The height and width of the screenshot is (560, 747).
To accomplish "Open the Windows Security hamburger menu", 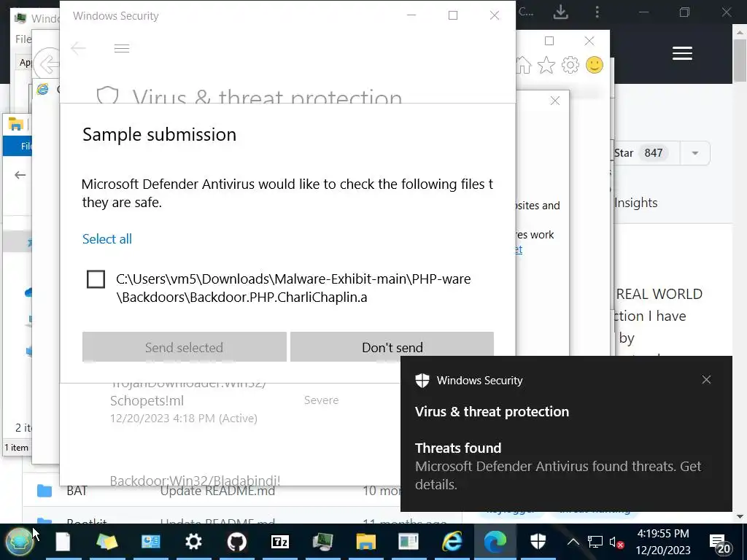I will (x=122, y=49).
